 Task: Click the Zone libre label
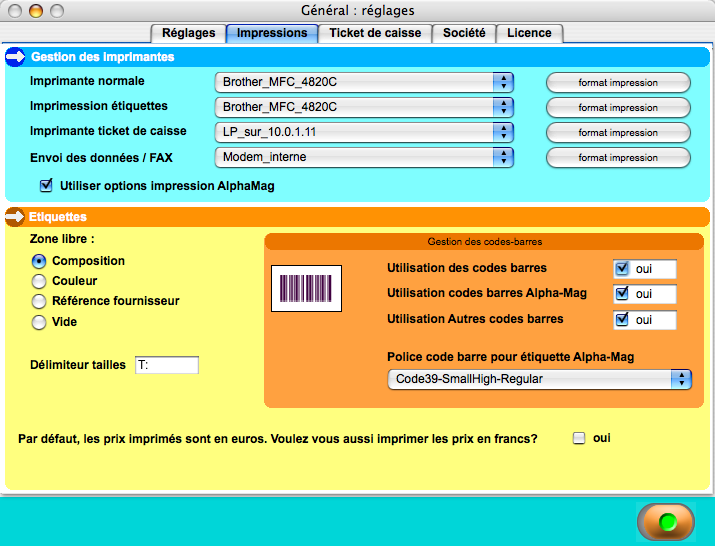(x=62, y=239)
